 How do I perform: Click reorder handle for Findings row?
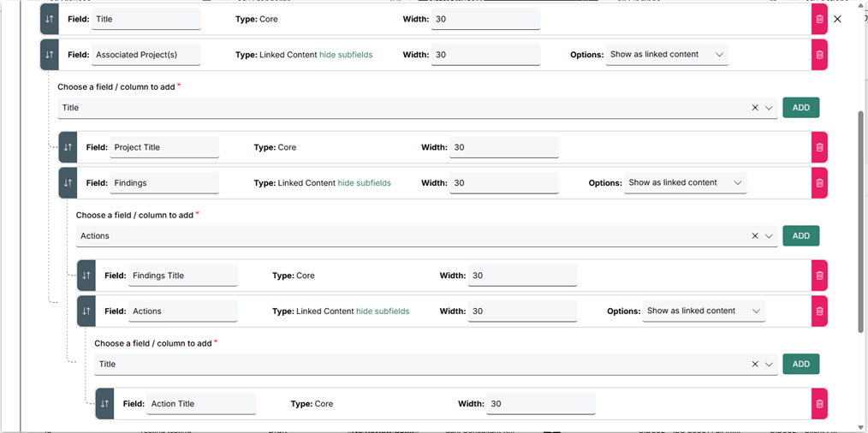[x=68, y=183]
